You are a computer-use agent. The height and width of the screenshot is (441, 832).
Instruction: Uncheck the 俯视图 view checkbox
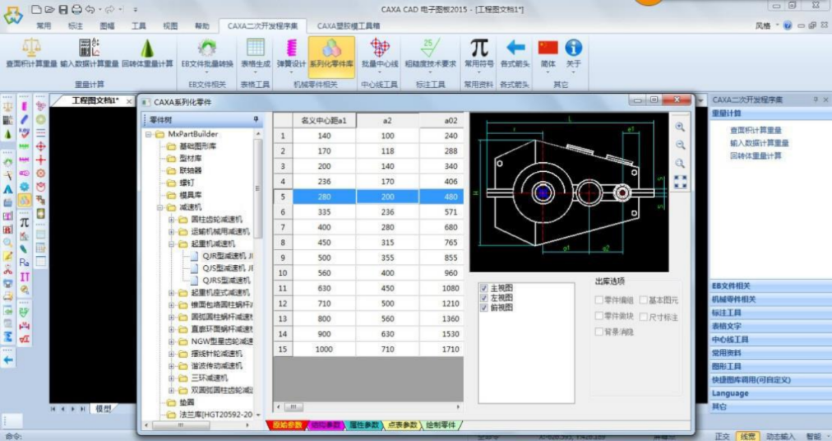(484, 307)
